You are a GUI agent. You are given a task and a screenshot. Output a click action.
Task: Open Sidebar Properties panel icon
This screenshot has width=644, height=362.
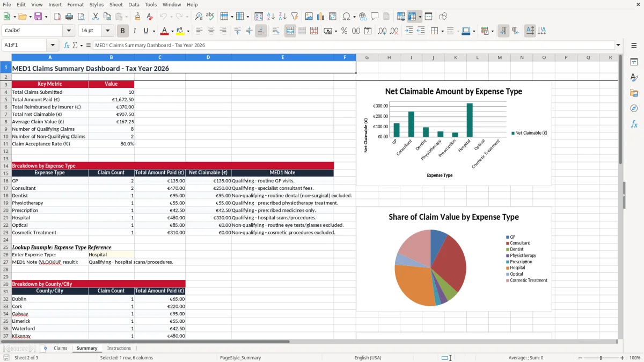coord(634,62)
